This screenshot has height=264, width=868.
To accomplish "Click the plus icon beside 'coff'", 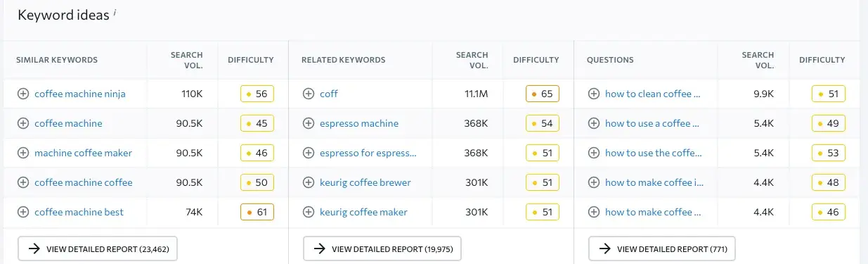I will pos(308,94).
